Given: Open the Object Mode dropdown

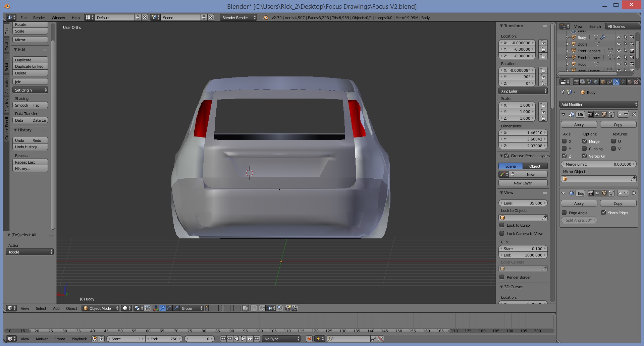Looking at the screenshot, I should [101, 308].
